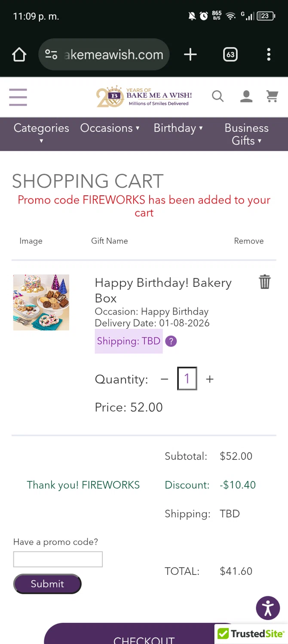
Task: Expand the Occasions dropdown menu
Action: (x=110, y=128)
